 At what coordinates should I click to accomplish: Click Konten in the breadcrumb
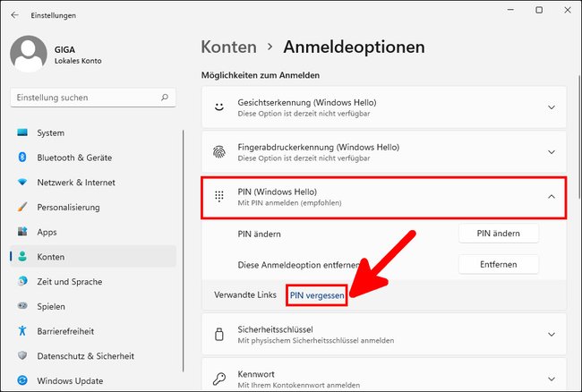coord(228,47)
